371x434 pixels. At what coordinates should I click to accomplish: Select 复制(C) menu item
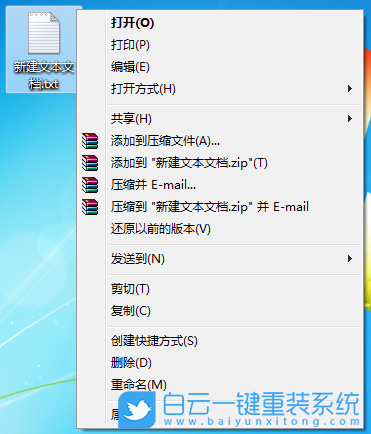pos(220,311)
